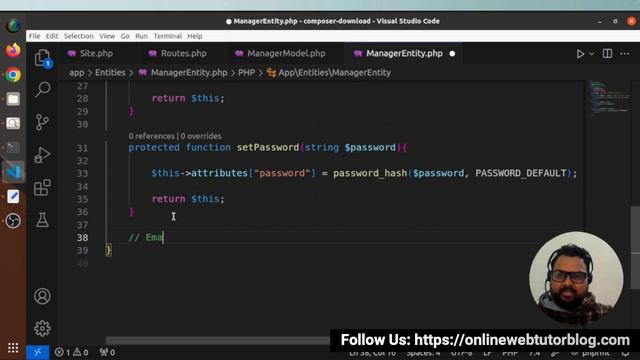Open the Edit menu

pos(52,36)
